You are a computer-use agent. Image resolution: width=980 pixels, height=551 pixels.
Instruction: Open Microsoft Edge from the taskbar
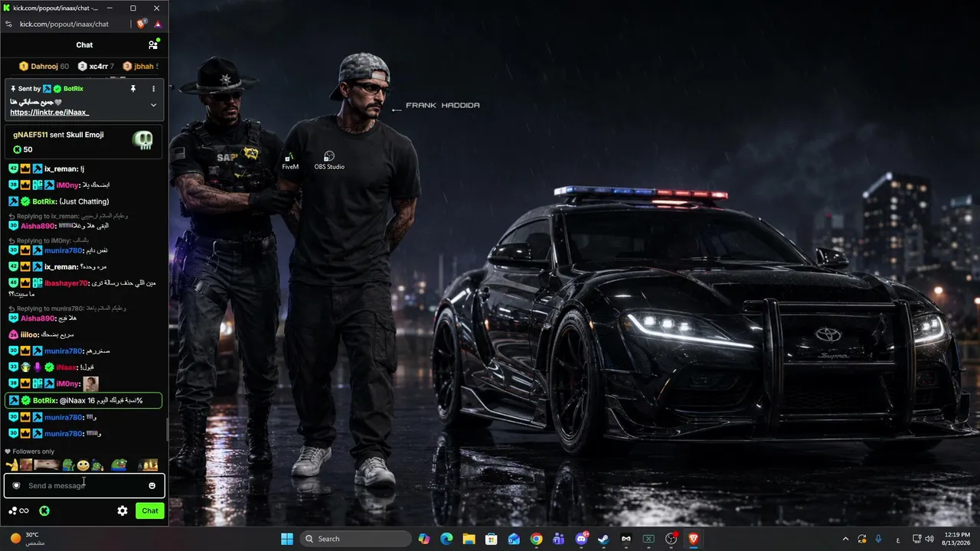point(446,539)
